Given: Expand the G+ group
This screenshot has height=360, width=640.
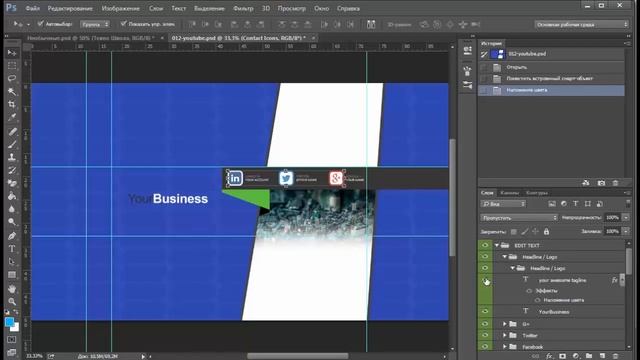Looking at the screenshot, I should point(505,324).
